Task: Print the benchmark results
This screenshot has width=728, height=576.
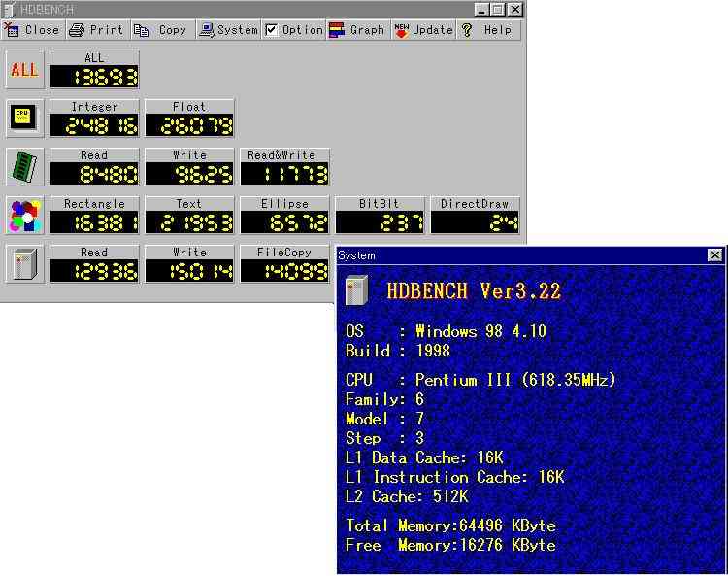Action: (x=97, y=30)
